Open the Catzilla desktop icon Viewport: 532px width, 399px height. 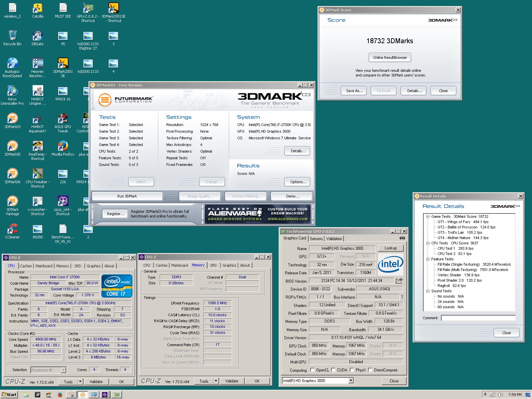pos(38,10)
